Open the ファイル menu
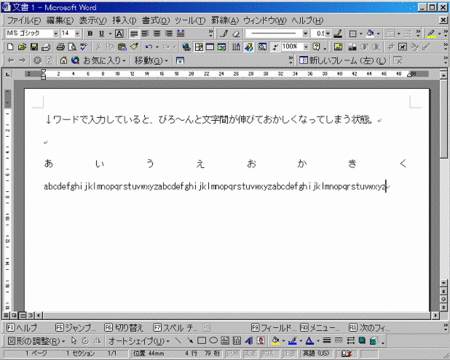Screen dimensions: 450x360 (x=24, y=21)
